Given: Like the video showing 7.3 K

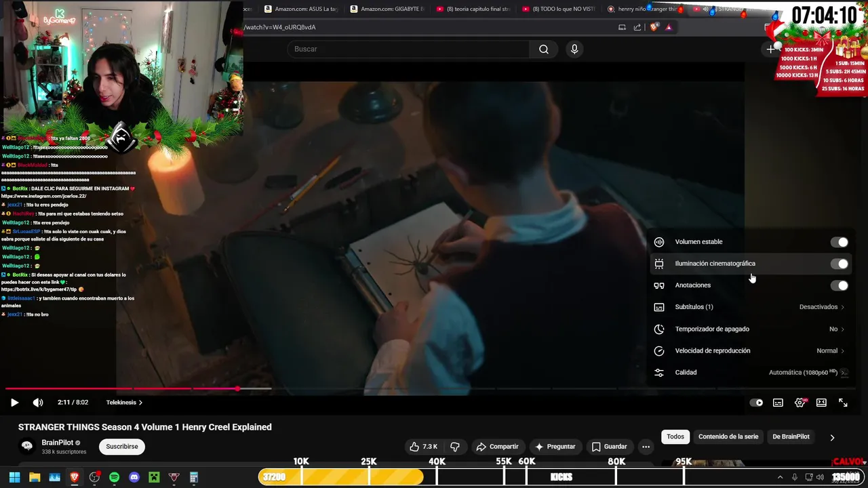Looking at the screenshot, I should click(424, 447).
